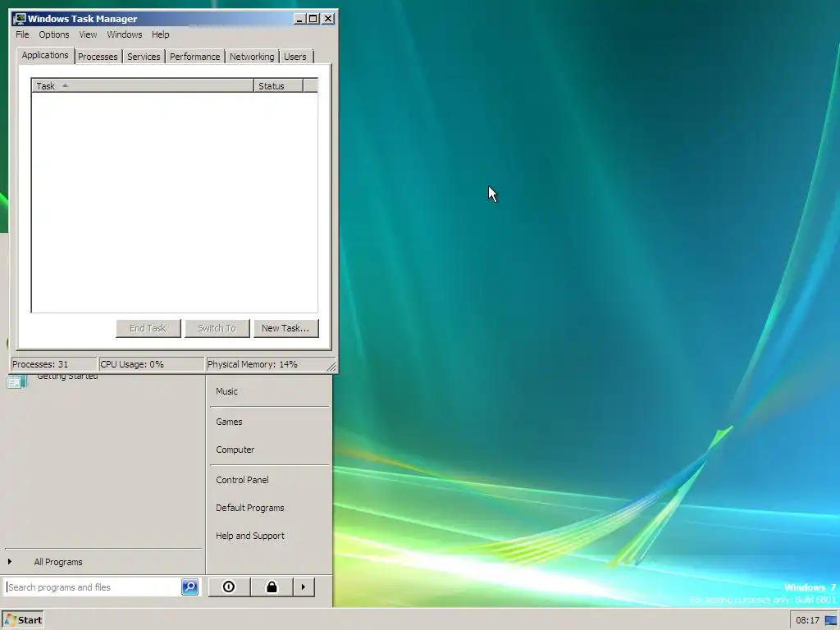Click the CPU Usage: 0% status entry
Viewport: 840px width, 630px height.
click(152, 364)
